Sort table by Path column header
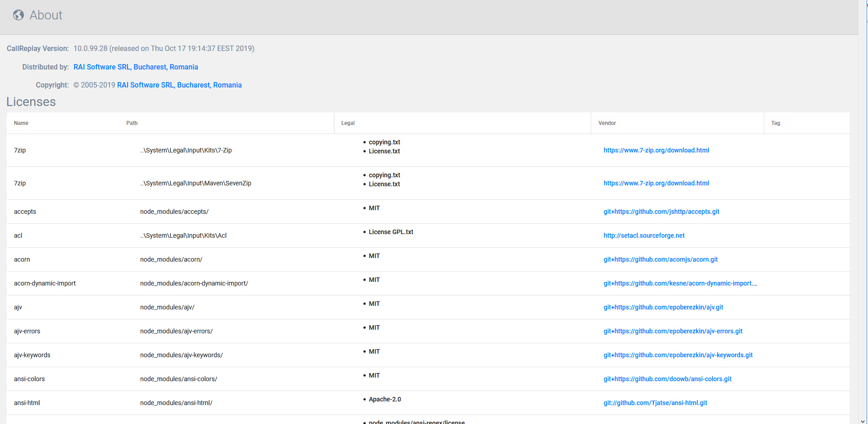 (132, 123)
